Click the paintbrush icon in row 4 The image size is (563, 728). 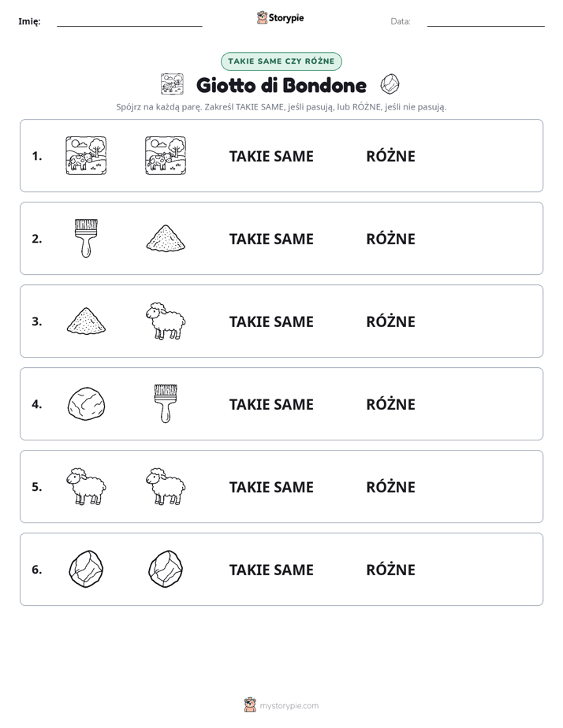click(x=166, y=404)
